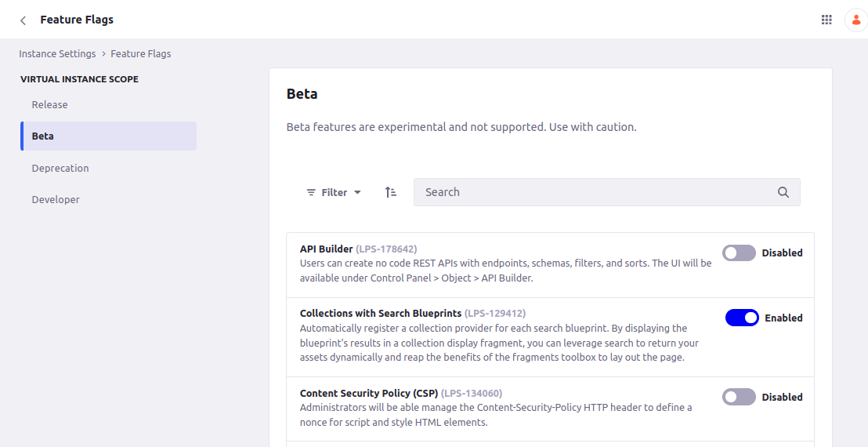The image size is (868, 447).
Task: Open the user account avatar menu
Action: 855,20
